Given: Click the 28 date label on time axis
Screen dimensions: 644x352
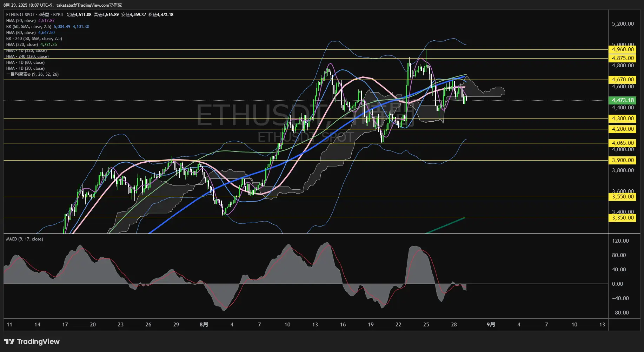Looking at the screenshot, I should [454, 325].
